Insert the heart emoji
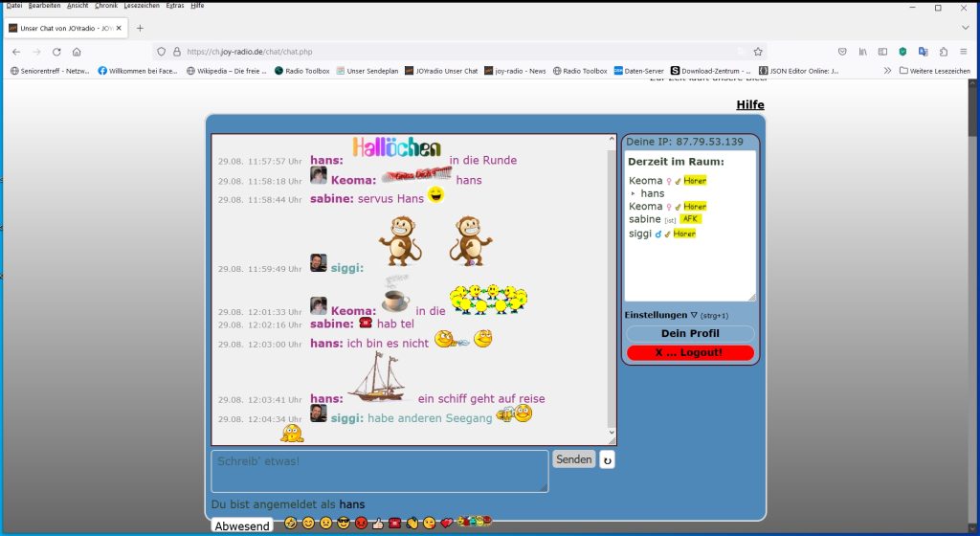Viewport: 980px width, 536px height. pyautogui.click(x=446, y=524)
